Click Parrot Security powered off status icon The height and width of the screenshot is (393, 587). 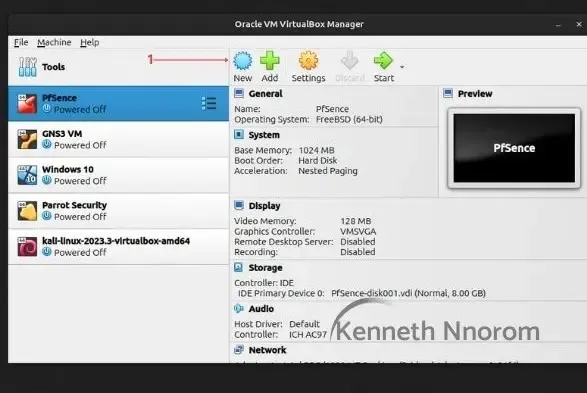46,216
